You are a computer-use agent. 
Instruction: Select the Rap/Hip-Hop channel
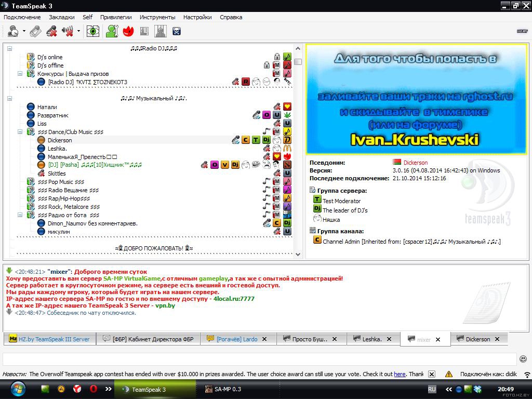(x=64, y=198)
